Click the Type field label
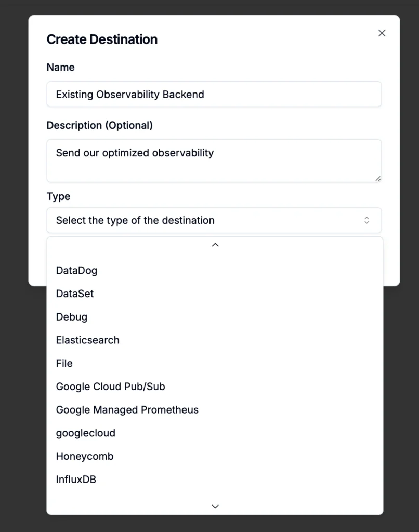Image resolution: width=419 pixels, height=532 pixels. click(x=58, y=196)
